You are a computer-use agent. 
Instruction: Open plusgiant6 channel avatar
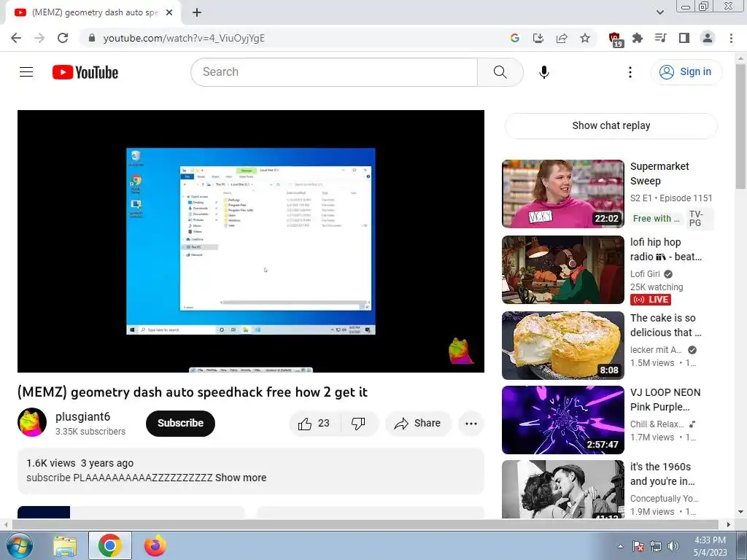click(x=32, y=422)
